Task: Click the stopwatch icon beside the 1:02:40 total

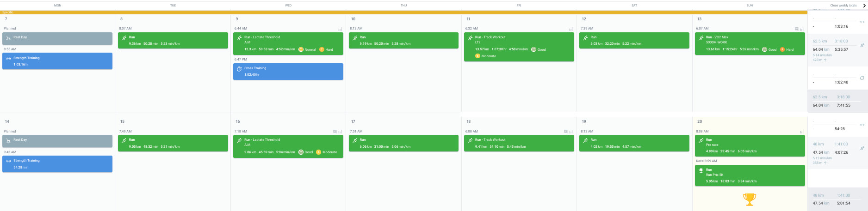Action: (x=862, y=78)
